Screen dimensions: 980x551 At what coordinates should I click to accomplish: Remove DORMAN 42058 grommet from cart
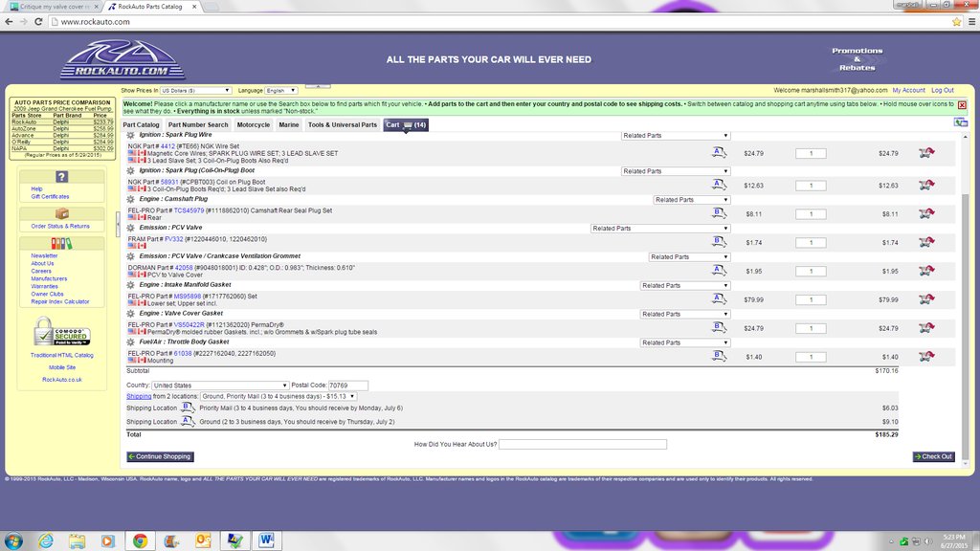point(926,271)
